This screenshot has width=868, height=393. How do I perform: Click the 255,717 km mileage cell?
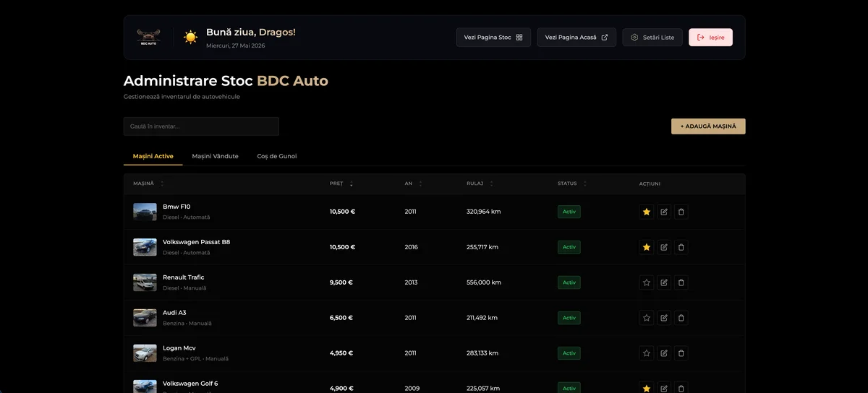pos(482,247)
